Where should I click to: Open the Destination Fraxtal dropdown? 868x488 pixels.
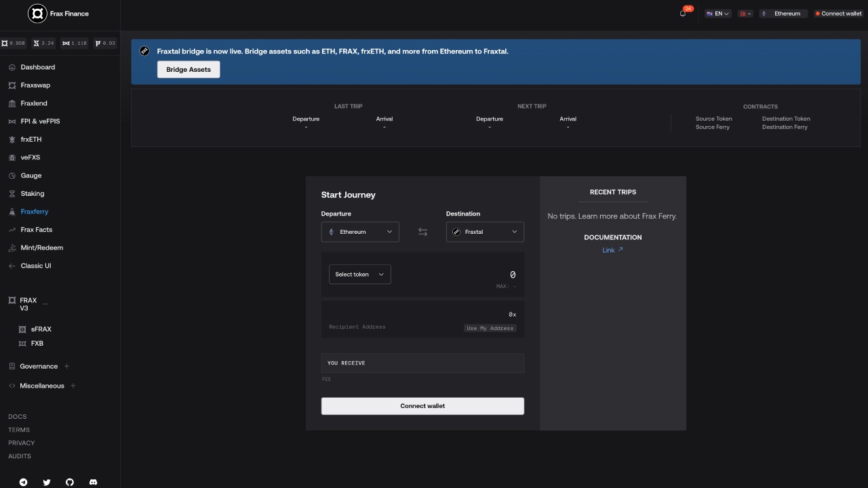point(485,232)
